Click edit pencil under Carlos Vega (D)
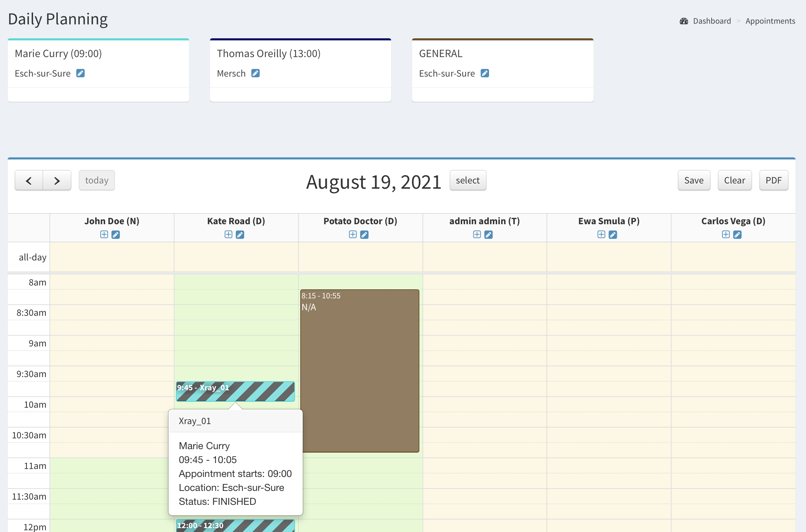This screenshot has height=532, width=806. [737, 235]
